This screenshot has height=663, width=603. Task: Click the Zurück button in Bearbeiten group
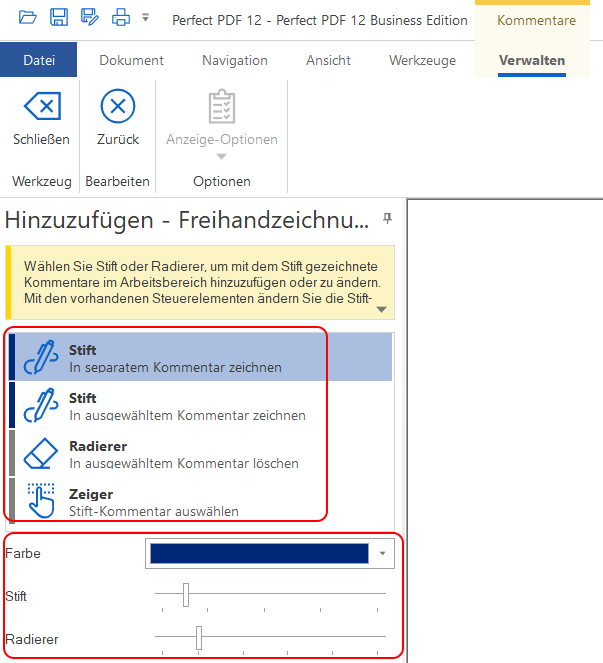(118, 118)
